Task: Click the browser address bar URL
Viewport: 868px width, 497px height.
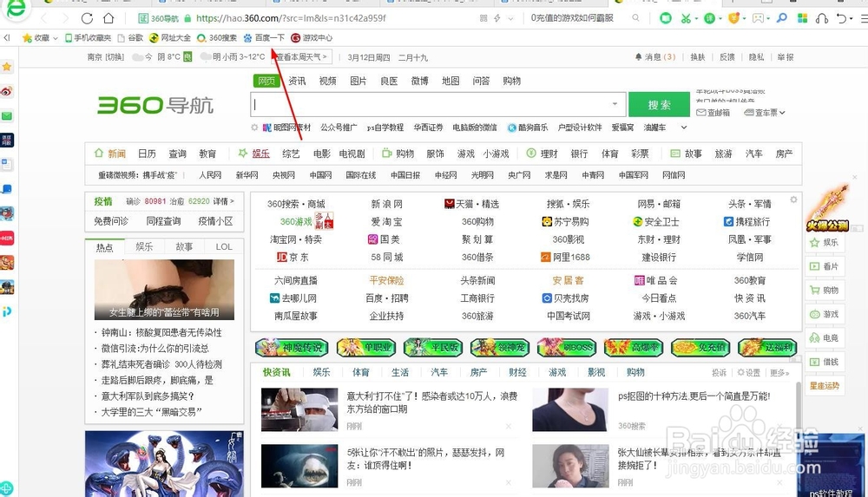Action: pos(291,18)
